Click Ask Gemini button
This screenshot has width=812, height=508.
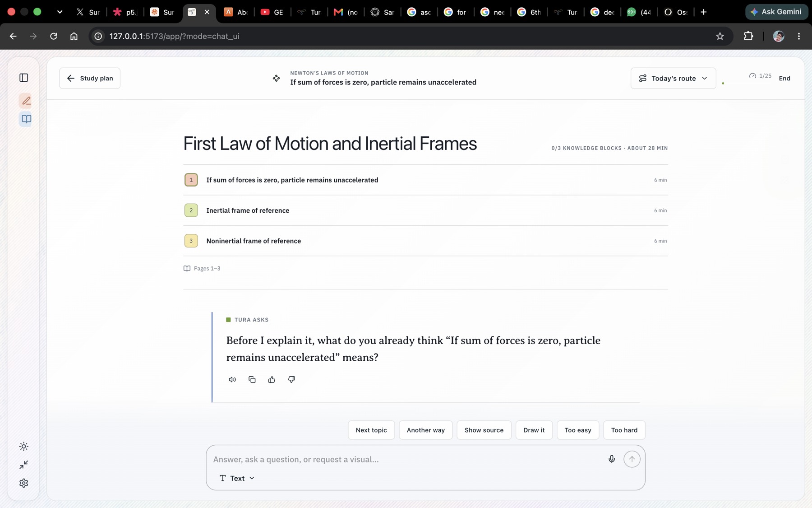pyautogui.click(x=777, y=12)
